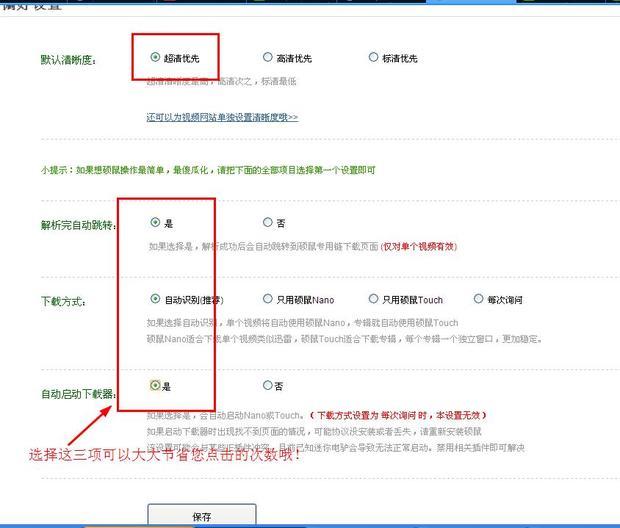The height and width of the screenshot is (528, 620).
Task: Select the 超清优先 quality option
Action: (155, 58)
